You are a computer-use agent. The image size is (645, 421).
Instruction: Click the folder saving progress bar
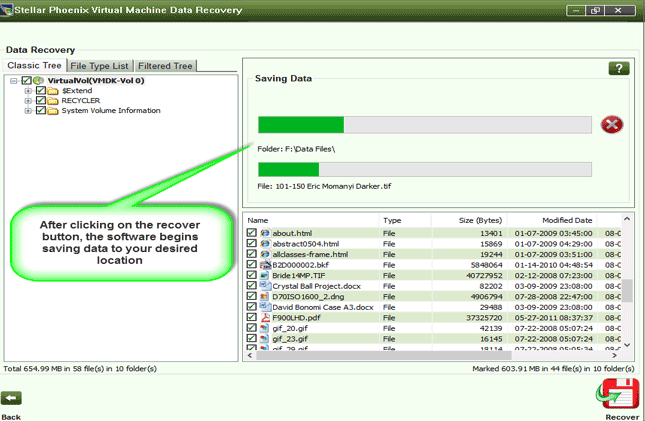425,125
